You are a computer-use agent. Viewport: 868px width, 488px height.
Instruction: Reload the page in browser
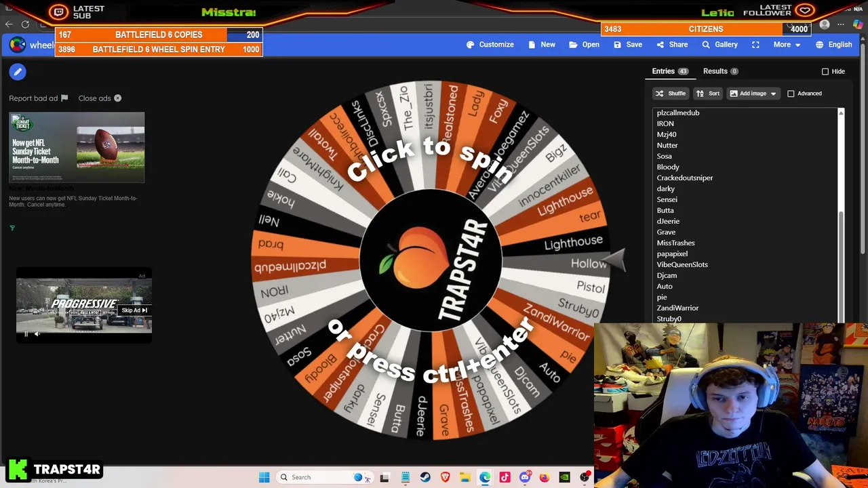click(25, 24)
